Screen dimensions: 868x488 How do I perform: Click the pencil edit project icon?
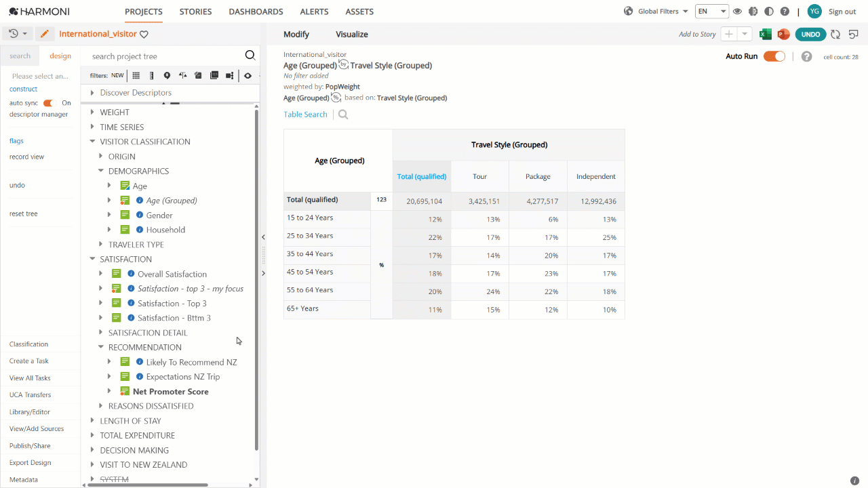coord(45,34)
